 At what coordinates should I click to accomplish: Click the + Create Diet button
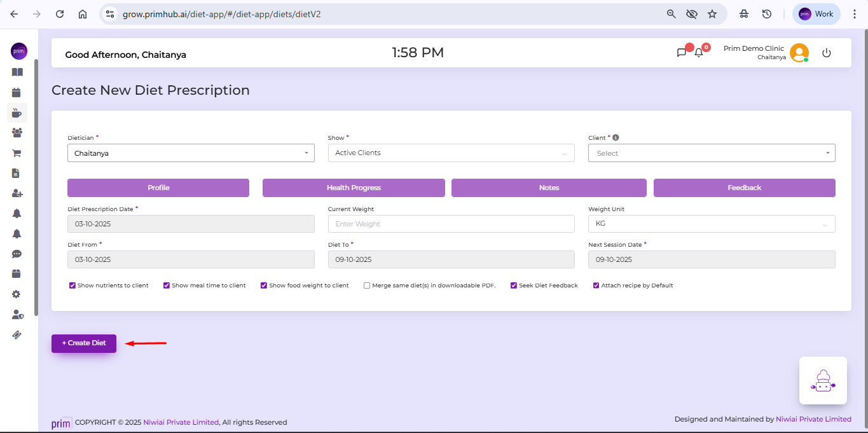pyautogui.click(x=84, y=343)
